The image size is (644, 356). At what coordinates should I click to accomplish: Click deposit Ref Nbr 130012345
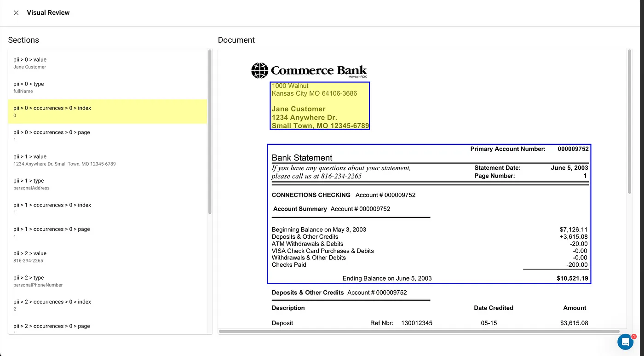pyautogui.click(x=417, y=323)
